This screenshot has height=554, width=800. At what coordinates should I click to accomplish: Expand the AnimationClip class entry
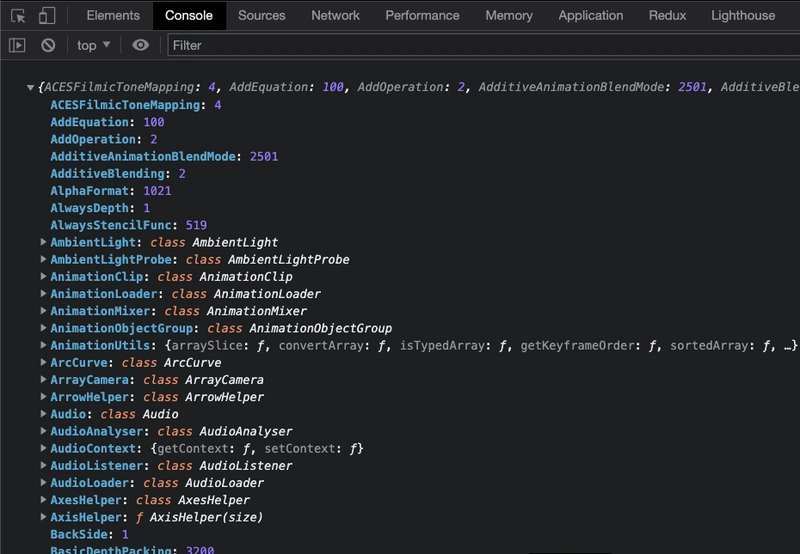pyautogui.click(x=43, y=276)
